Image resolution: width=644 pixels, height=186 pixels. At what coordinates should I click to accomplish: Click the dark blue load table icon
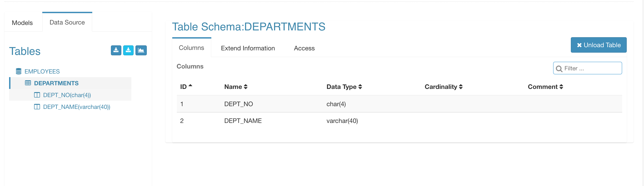pos(116,50)
